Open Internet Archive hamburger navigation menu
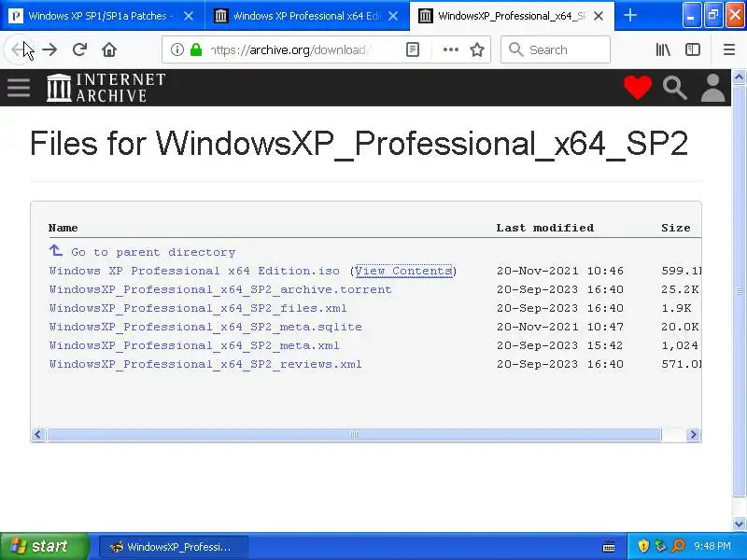 [19, 88]
